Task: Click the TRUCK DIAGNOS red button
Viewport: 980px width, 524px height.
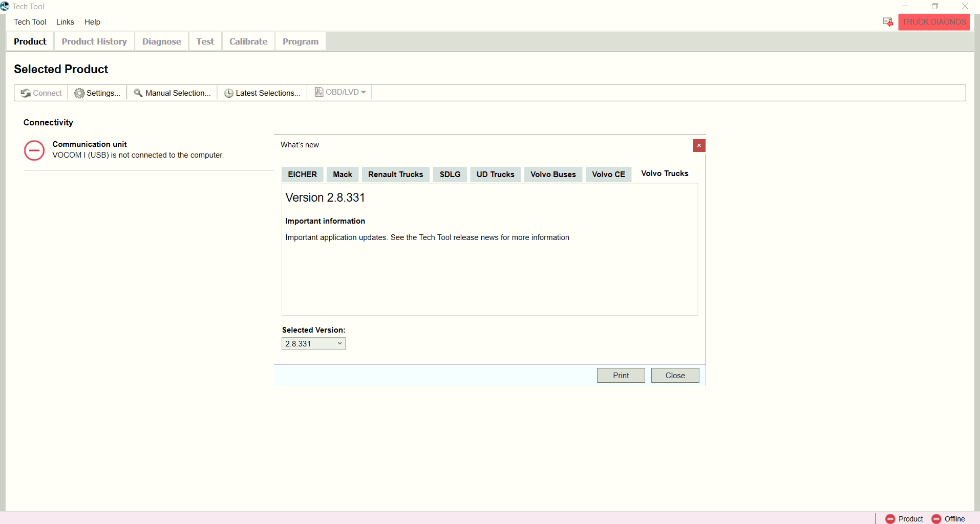Action: coord(934,22)
